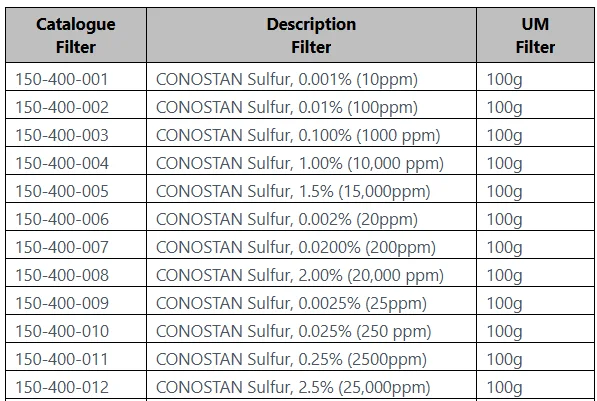Click CONOSTAN Sulfur 2.00% (20,000 ppm) description
The height and width of the screenshot is (401, 597).
300,276
